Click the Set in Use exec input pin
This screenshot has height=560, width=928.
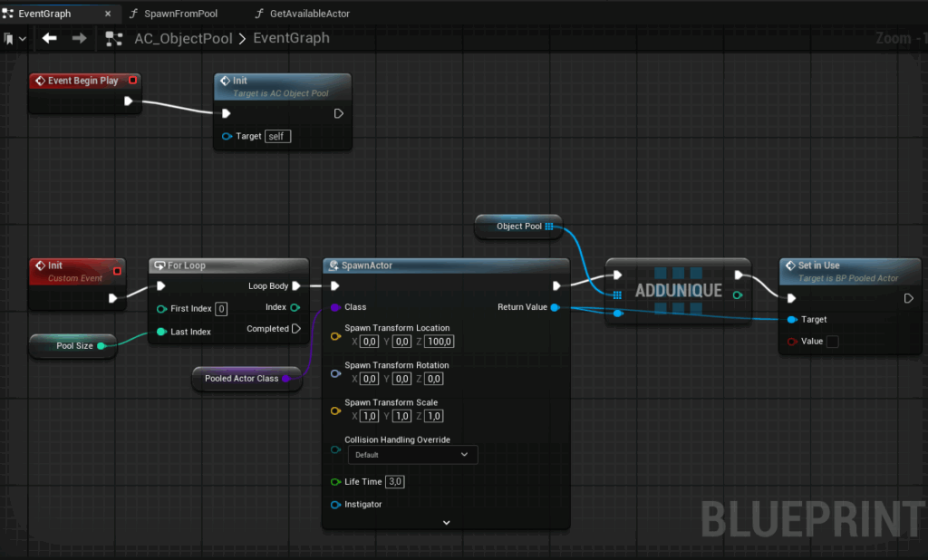[791, 298]
